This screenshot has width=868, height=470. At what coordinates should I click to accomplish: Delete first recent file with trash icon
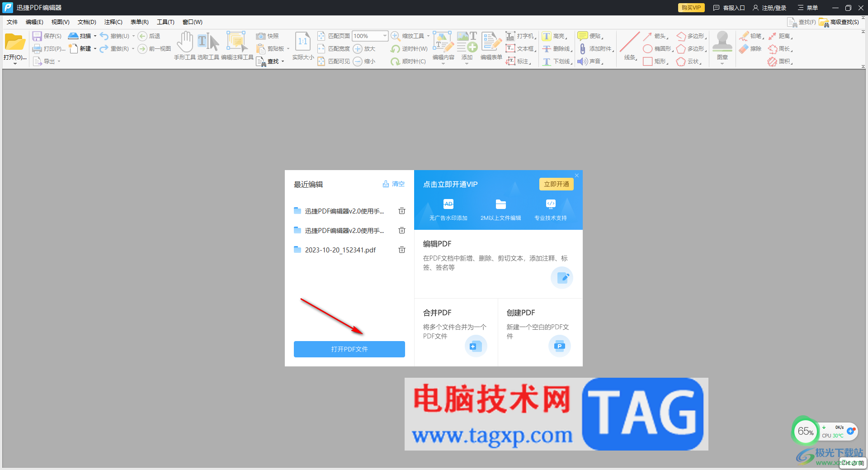tap(401, 211)
